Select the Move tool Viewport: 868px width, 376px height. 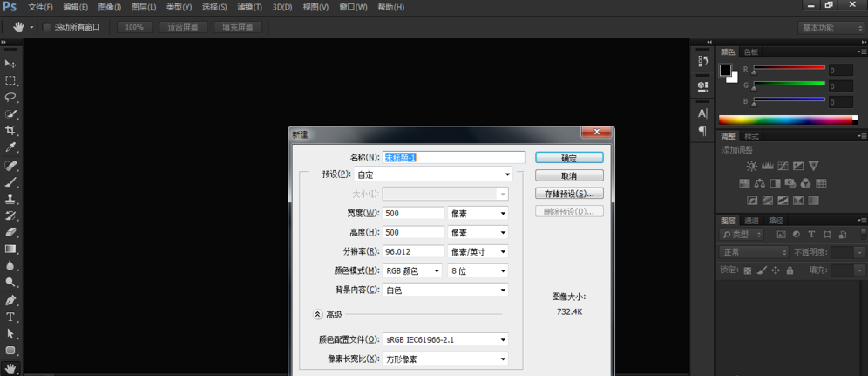pos(10,64)
